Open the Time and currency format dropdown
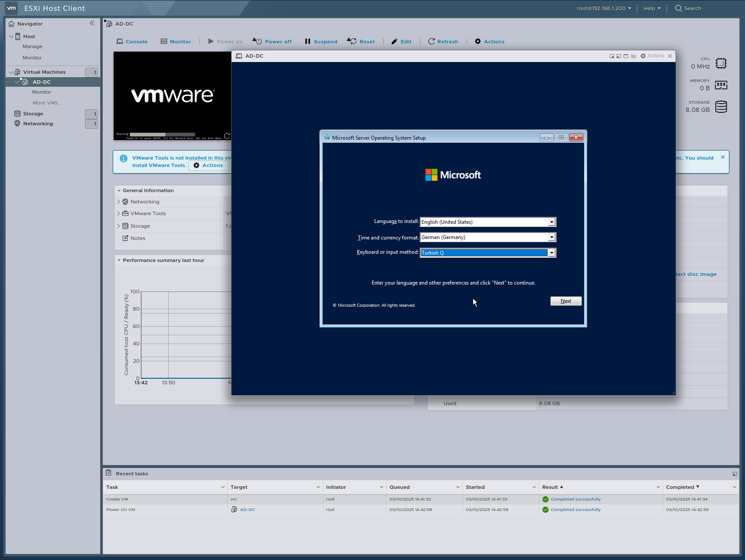 point(551,237)
